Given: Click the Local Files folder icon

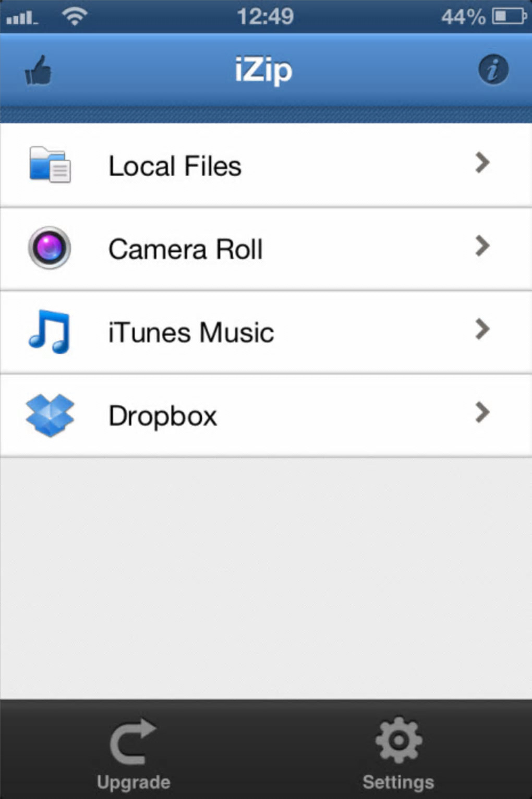Looking at the screenshot, I should point(50,165).
